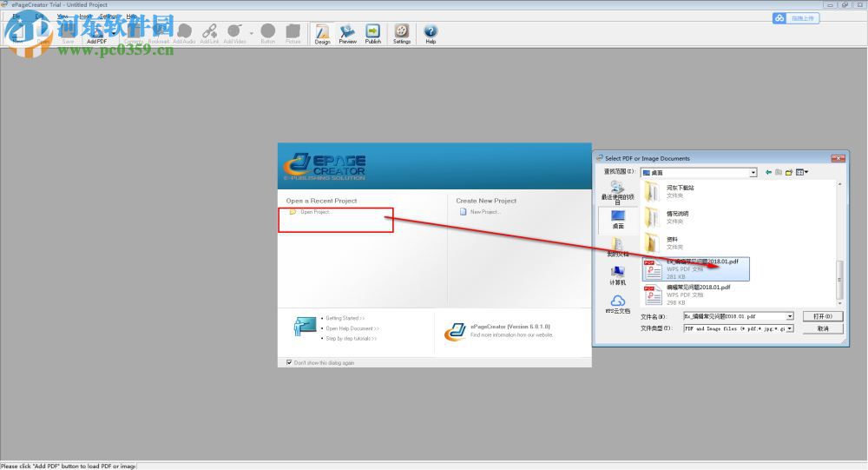Open the 河东下载站 folder
The image size is (868, 470).
pyautogui.click(x=670, y=192)
